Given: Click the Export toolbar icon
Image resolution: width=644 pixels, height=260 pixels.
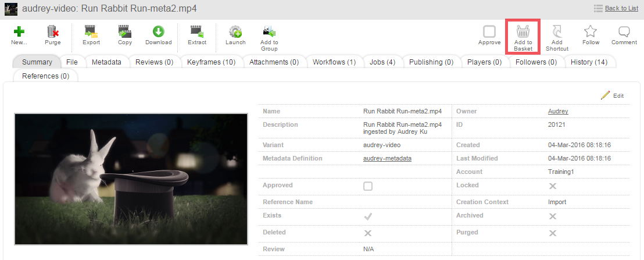Looking at the screenshot, I should (91, 32).
